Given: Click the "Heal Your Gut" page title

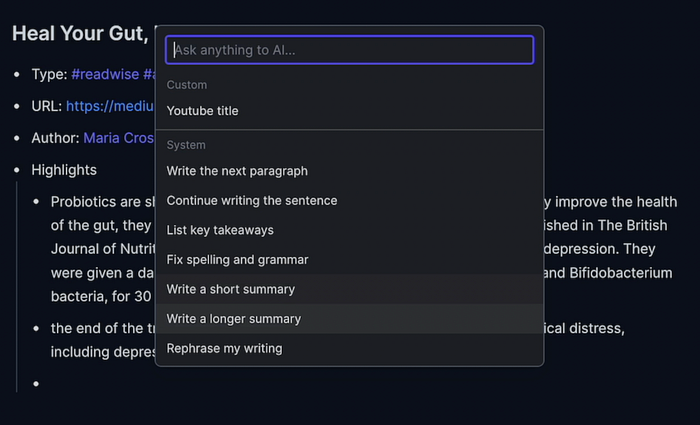Looking at the screenshot, I should point(80,33).
